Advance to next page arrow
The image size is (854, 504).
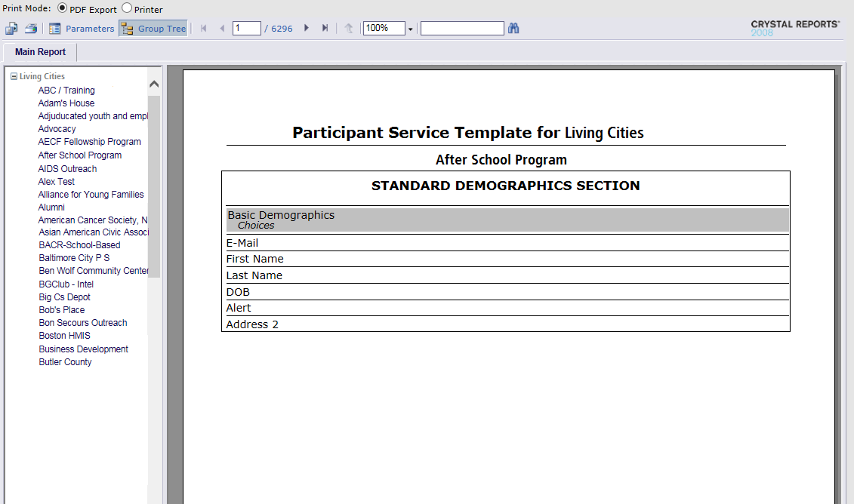(306, 29)
